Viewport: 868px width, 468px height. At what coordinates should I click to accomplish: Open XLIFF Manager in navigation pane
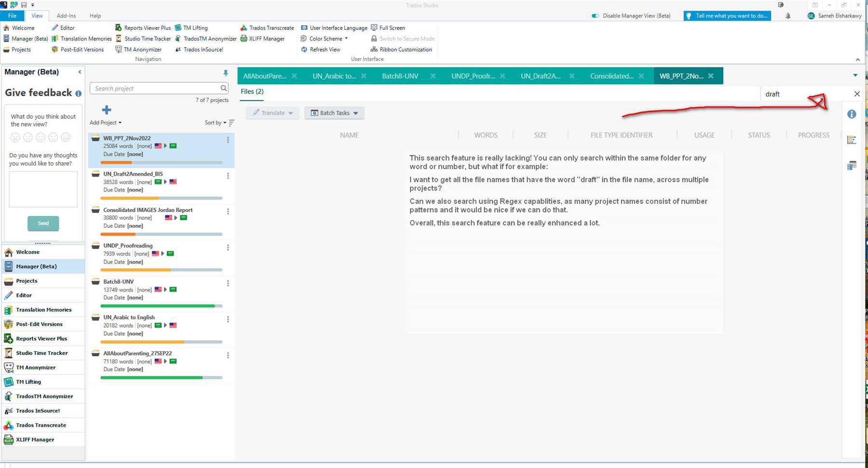pyautogui.click(x=43, y=440)
